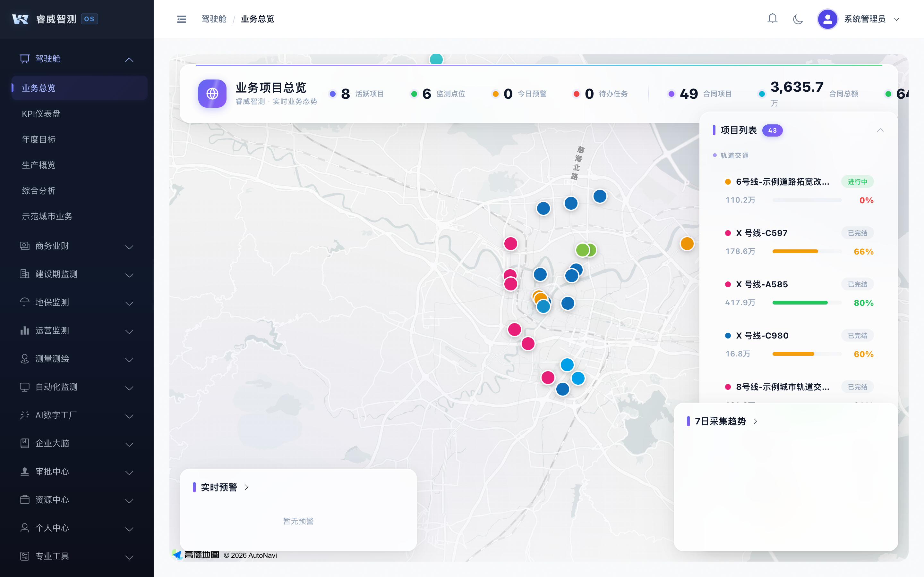The height and width of the screenshot is (577, 924).
Task: Select the 运营监测 bar chart icon
Action: (x=24, y=330)
